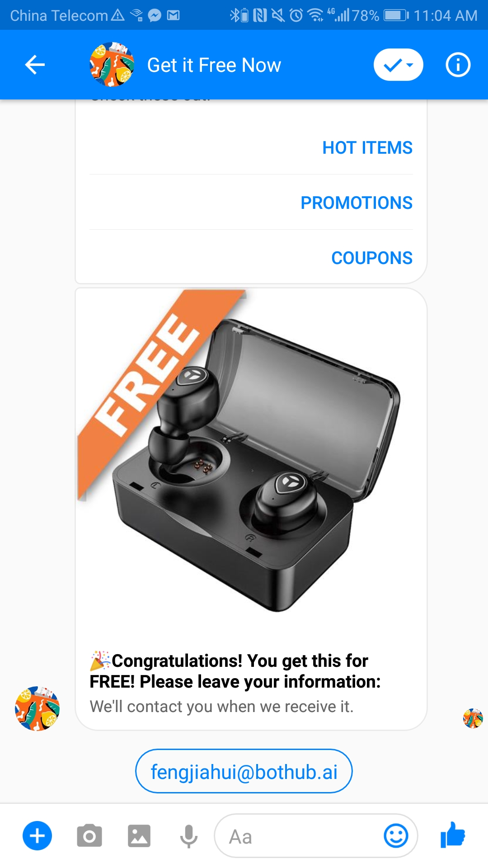Tap the microphone voice message icon
488x868 pixels.
pos(189,836)
